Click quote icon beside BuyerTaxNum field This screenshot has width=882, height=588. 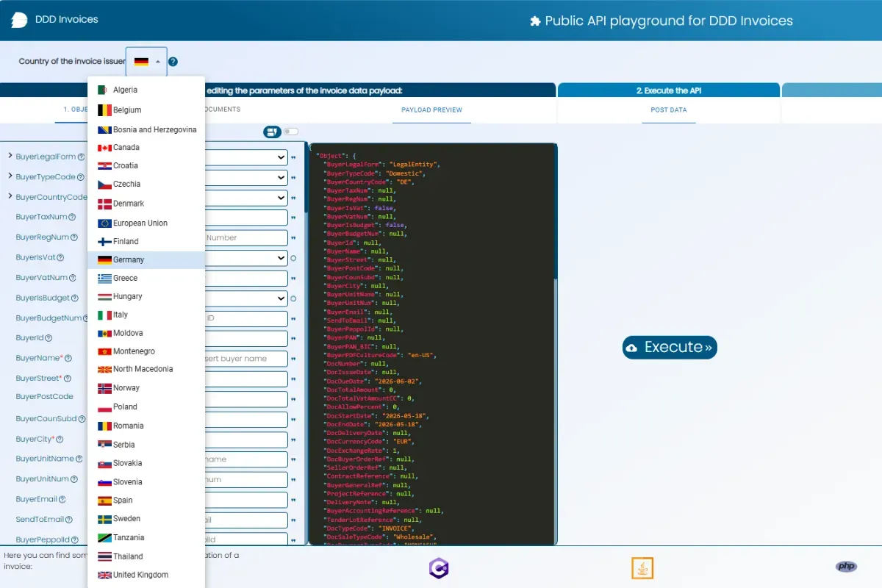coord(293,218)
